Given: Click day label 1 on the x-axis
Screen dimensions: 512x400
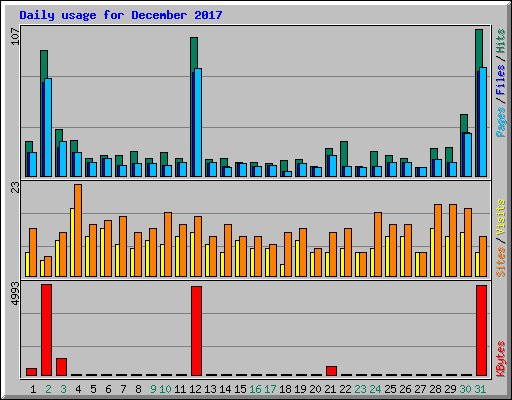Looking at the screenshot, I should (x=33, y=389).
